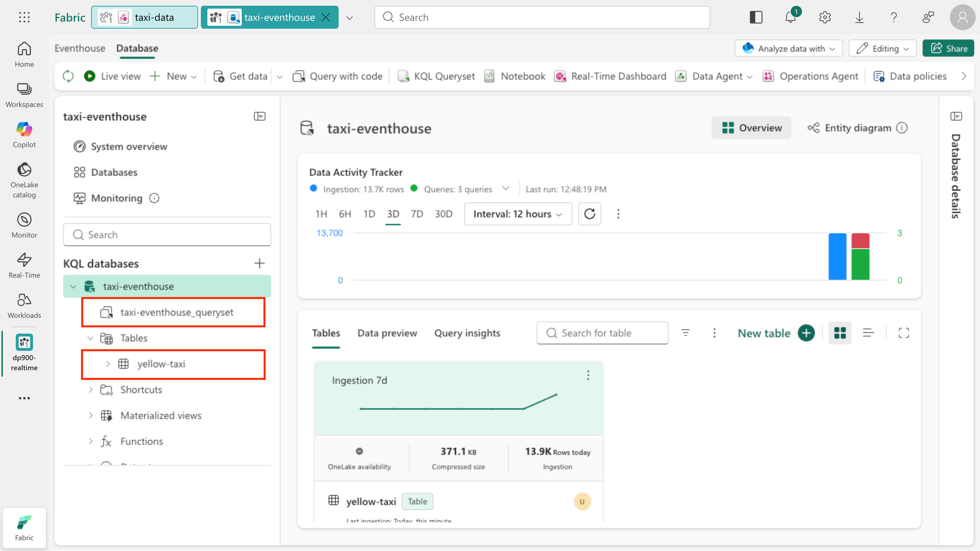
Task: Select the 3D time range
Action: pyautogui.click(x=393, y=214)
